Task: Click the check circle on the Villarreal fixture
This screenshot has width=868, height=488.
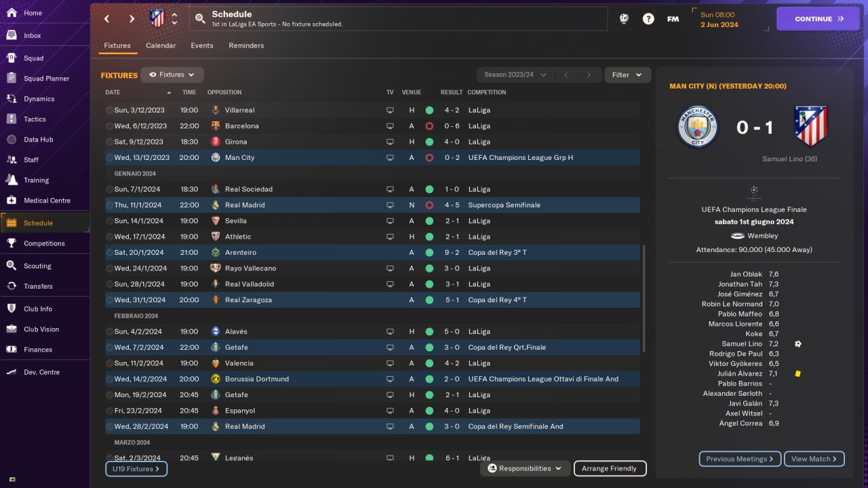Action: click(109, 110)
